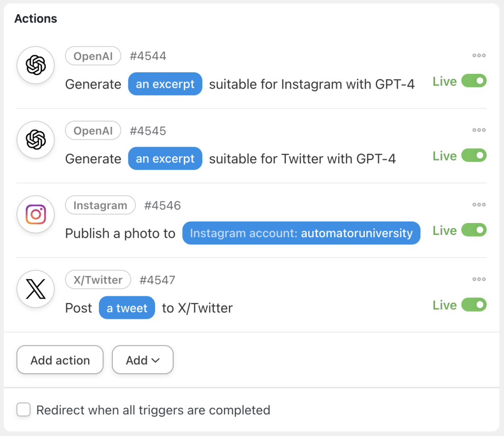Click the OpenAI logo on action #4545
The width and height of the screenshot is (504, 436).
[35, 140]
